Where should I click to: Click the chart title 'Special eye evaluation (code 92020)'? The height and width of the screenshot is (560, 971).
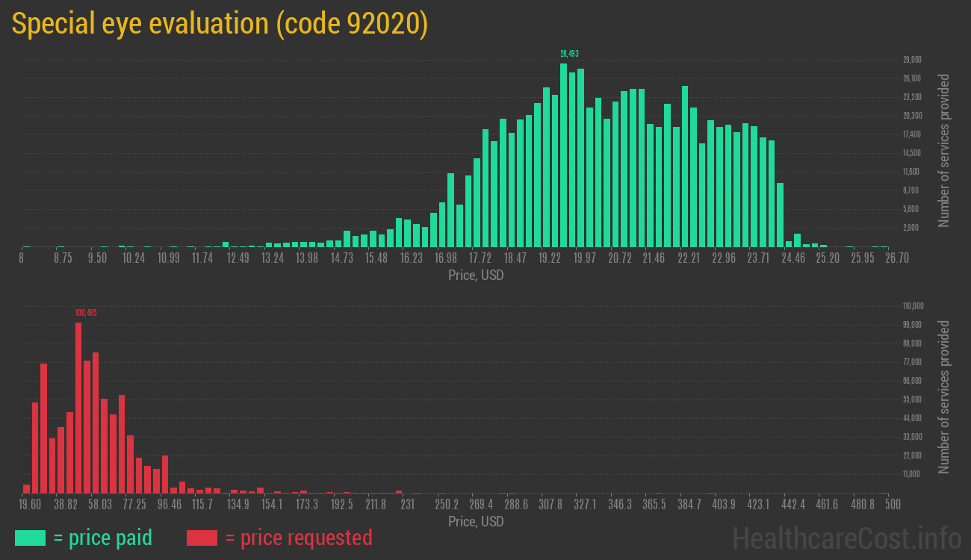[x=220, y=24]
